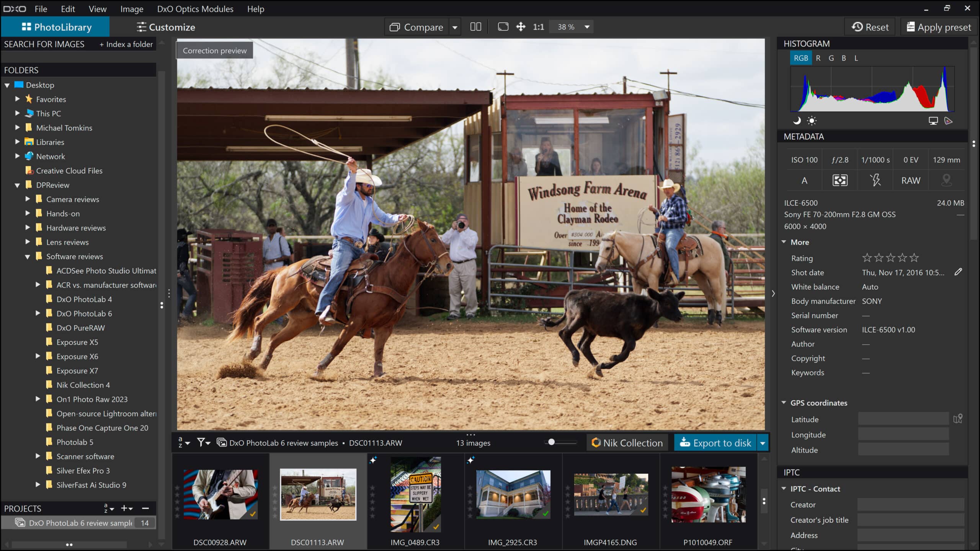This screenshot has width=980, height=551.
Task: Open the DxO Optics Modules menu
Action: 195,9
